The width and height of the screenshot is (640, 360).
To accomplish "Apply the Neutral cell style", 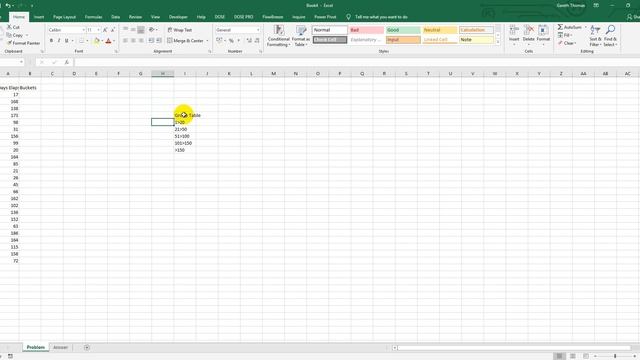I will pyautogui.click(x=440, y=30).
